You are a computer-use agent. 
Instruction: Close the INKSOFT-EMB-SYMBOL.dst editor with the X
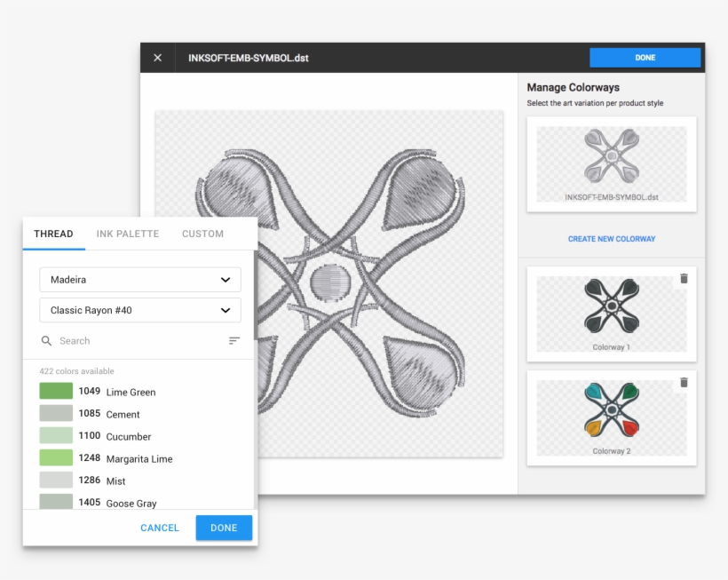pos(157,57)
